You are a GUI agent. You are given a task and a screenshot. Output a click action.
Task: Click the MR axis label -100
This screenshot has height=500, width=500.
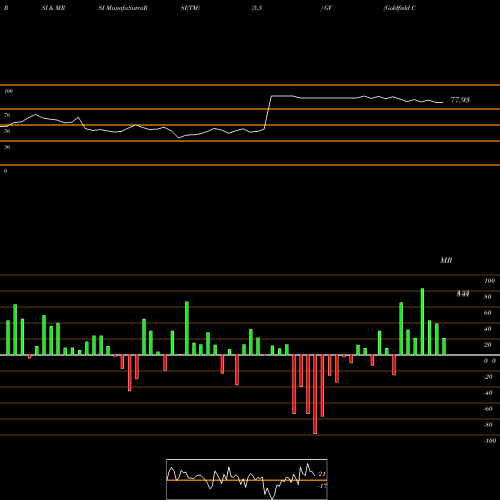(x=490, y=441)
